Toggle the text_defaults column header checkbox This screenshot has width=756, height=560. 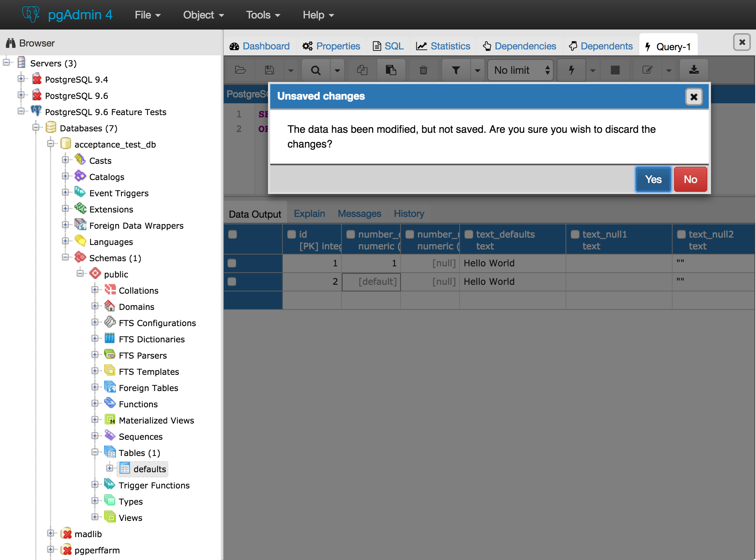(x=469, y=234)
